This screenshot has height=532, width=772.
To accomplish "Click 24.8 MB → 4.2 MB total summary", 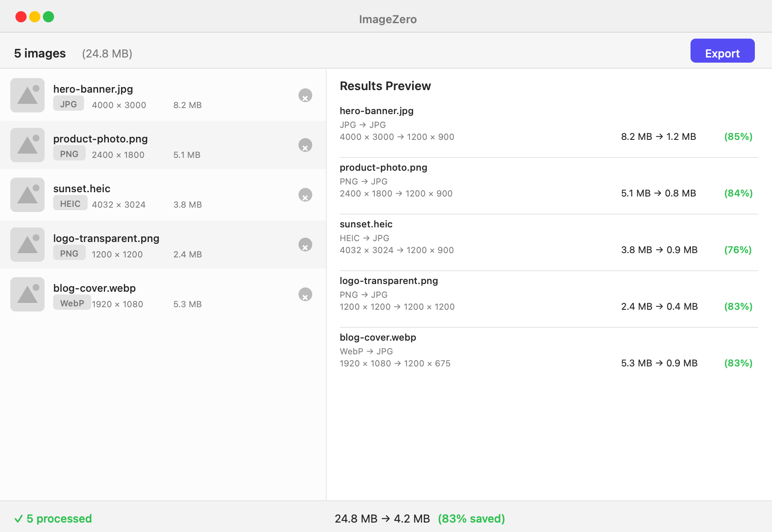I will [382, 519].
